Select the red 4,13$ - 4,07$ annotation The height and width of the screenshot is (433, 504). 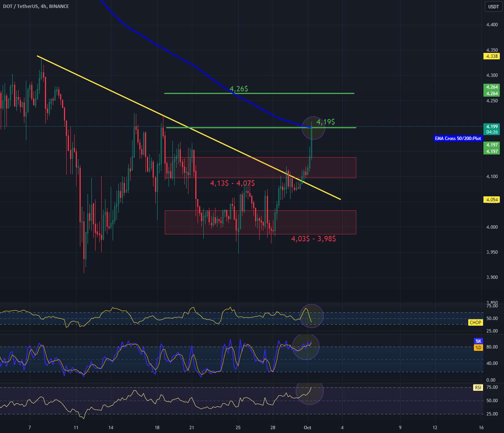tap(233, 183)
